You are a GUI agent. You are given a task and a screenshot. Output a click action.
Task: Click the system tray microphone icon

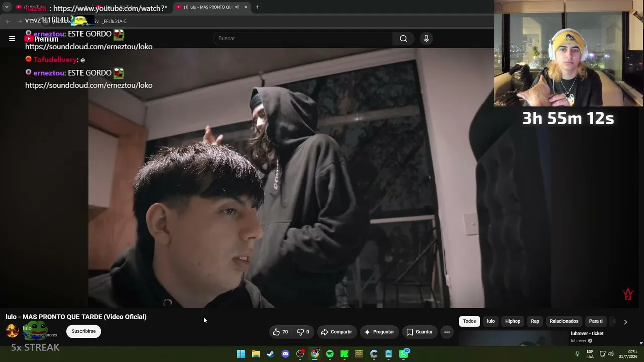point(577,354)
